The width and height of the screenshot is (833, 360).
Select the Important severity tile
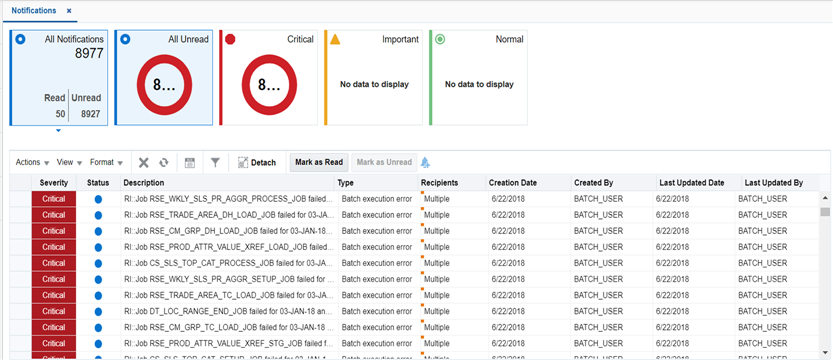[373, 78]
